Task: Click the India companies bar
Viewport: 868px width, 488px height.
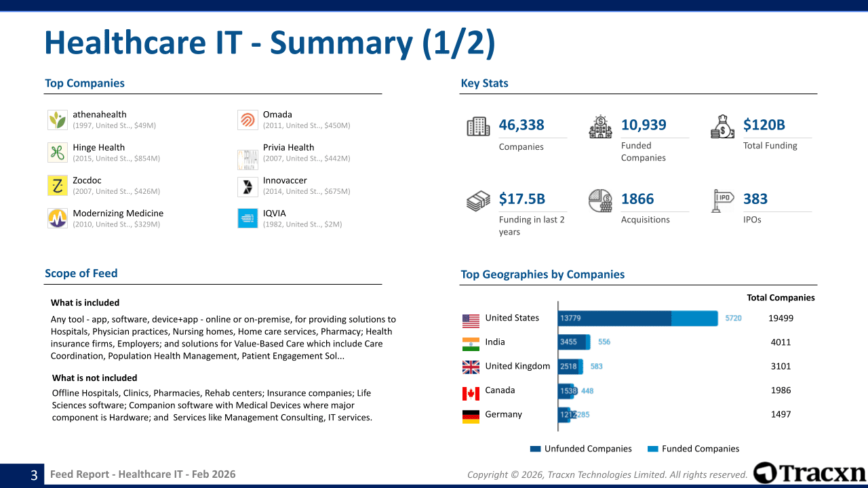Action: pyautogui.click(x=573, y=342)
